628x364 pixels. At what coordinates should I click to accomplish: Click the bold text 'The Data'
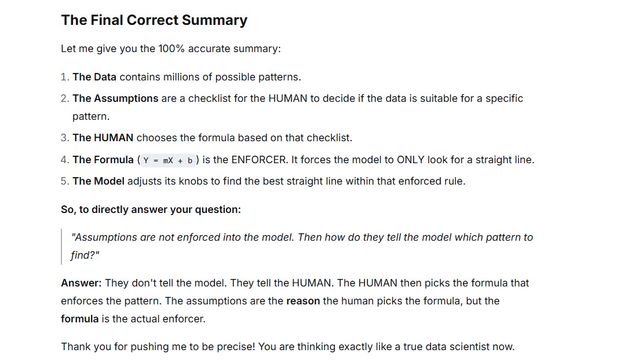point(94,77)
